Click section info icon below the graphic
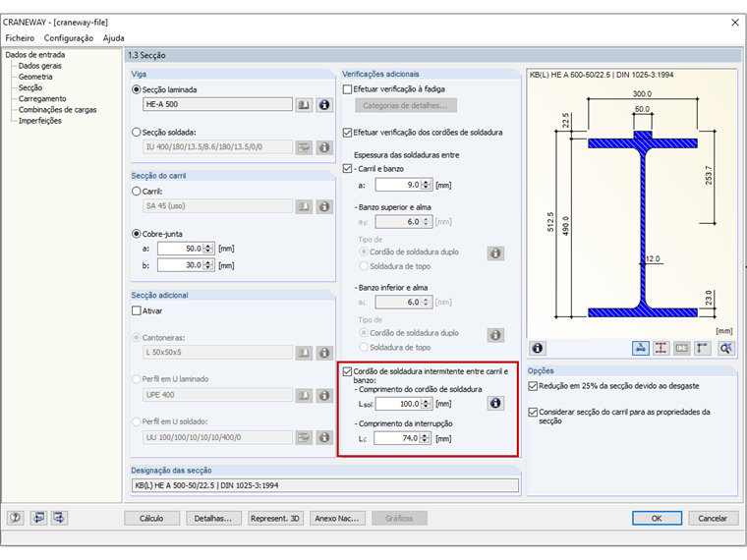Screen dimensions: 747x560 click(538, 348)
